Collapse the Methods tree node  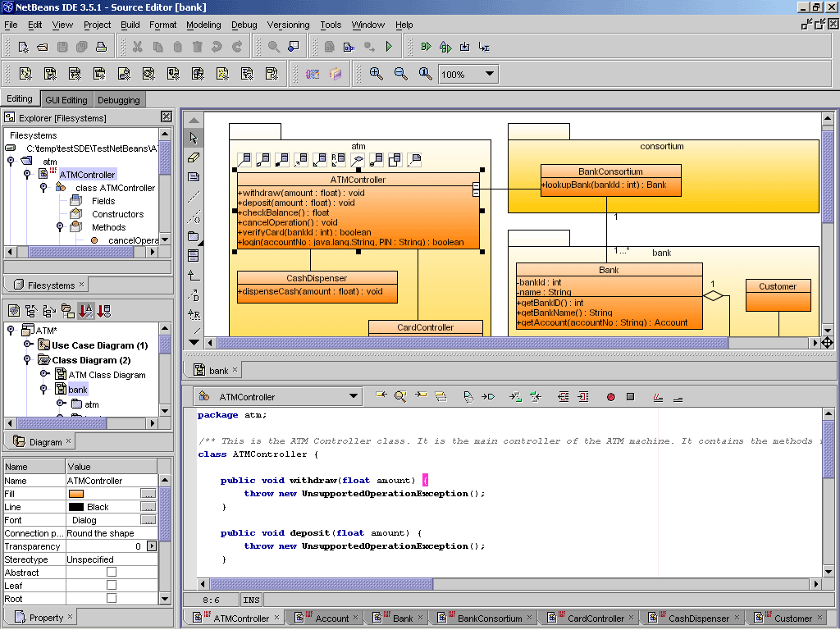tap(59, 226)
